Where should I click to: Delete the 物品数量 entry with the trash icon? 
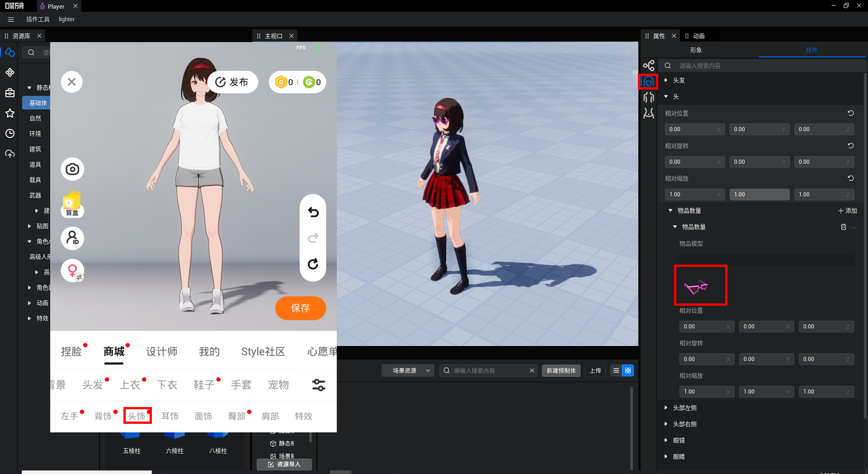(843, 227)
